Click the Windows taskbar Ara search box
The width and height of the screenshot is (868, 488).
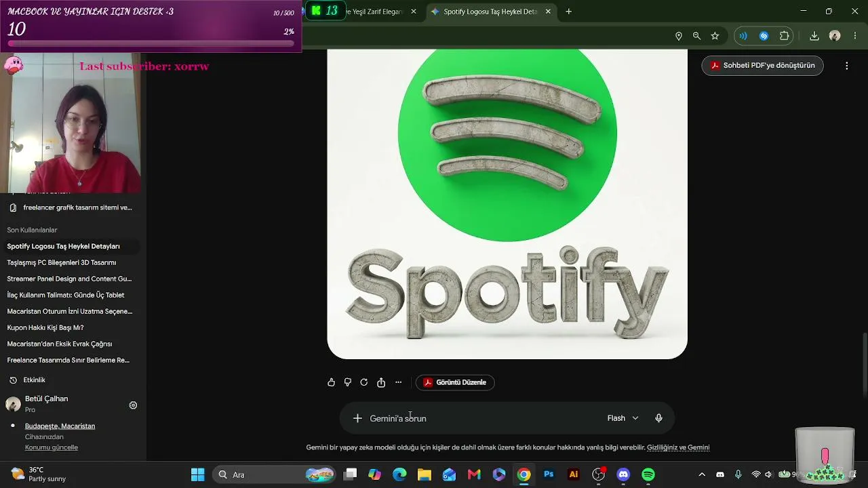pos(274,474)
